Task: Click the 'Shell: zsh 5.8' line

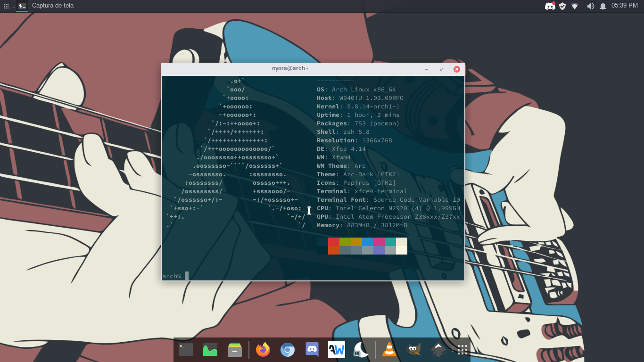Action: pos(343,132)
